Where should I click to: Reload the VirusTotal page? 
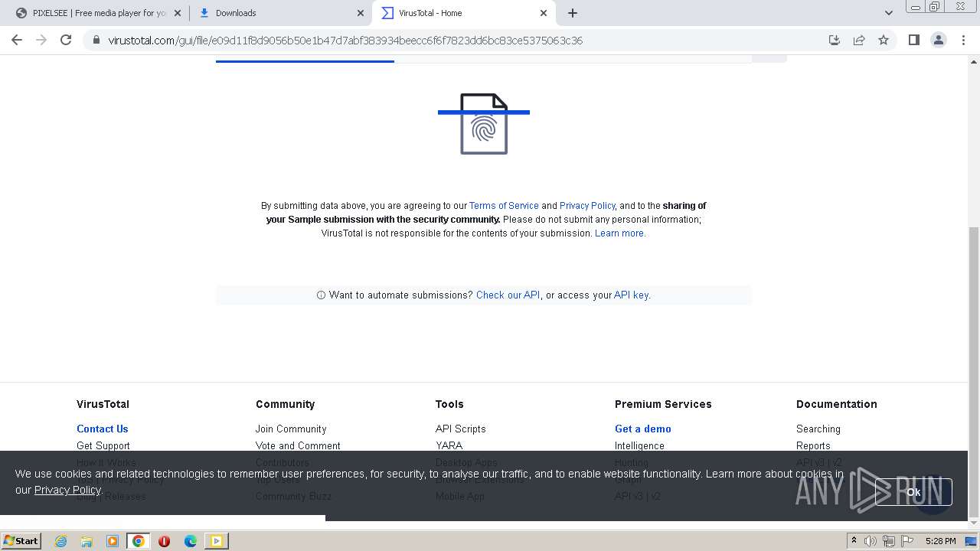(66, 40)
